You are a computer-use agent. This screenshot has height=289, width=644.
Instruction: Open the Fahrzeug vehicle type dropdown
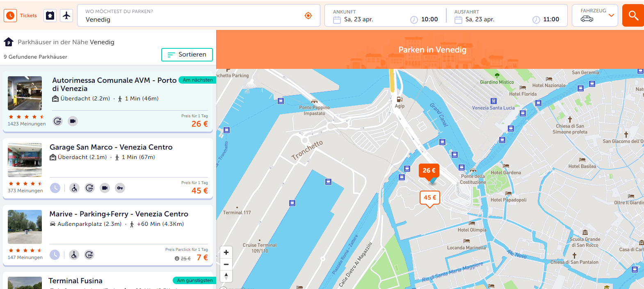(595, 16)
